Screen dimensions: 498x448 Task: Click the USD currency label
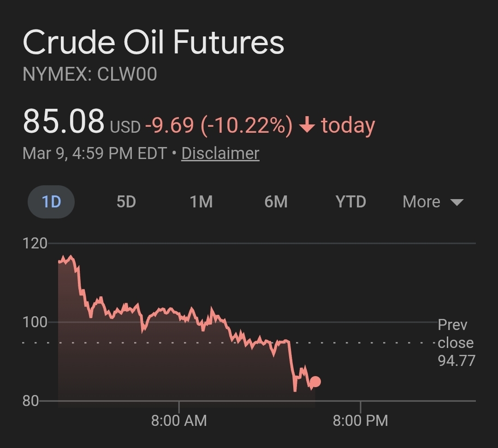pyautogui.click(x=125, y=127)
